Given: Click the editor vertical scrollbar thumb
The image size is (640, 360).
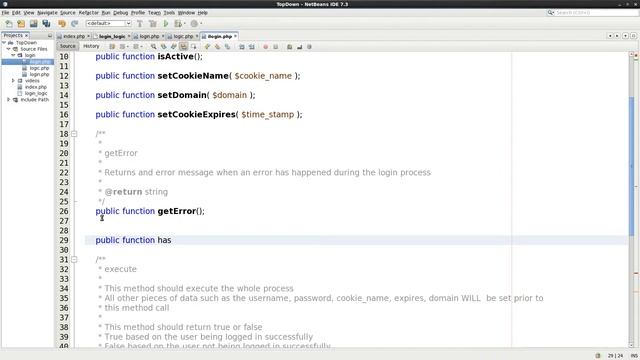Looking at the screenshot, I should (632, 166).
